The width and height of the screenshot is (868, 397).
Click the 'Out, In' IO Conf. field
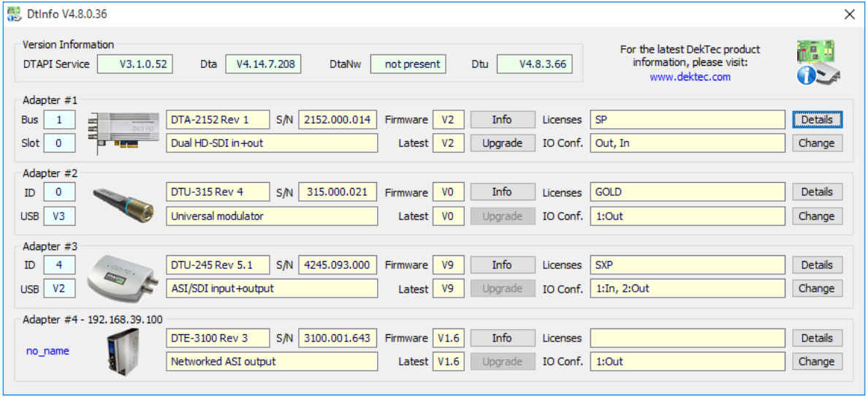(688, 143)
